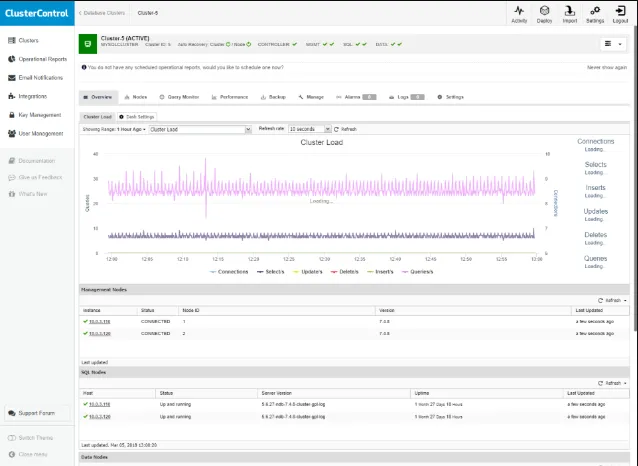Viewport: 638px width, 466px height.
Task: Click the Cluster-5 breadcrumb
Action: point(148,13)
